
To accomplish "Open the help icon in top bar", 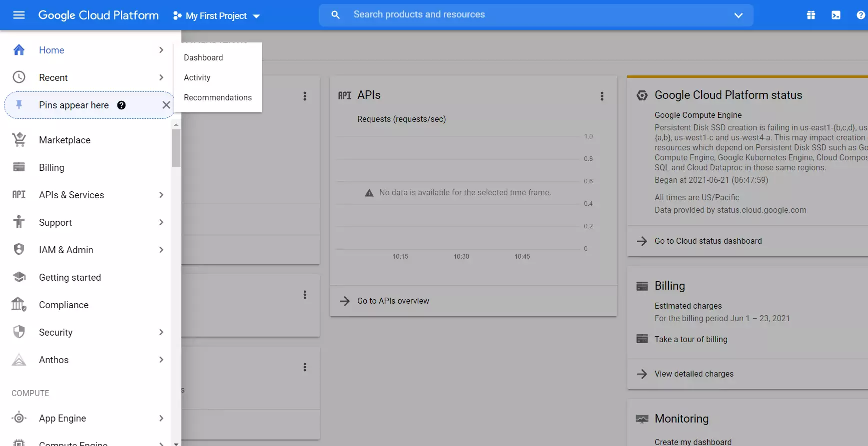I will click(x=861, y=15).
